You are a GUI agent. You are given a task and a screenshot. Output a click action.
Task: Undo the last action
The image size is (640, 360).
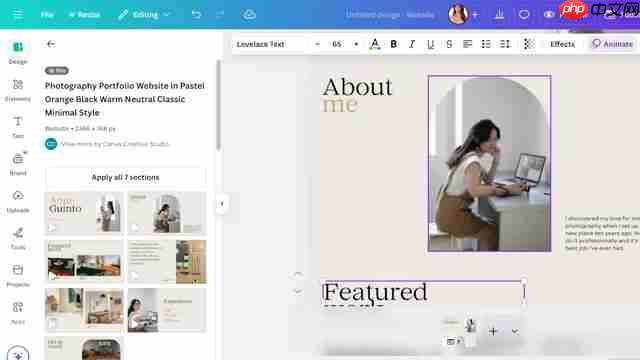196,15
